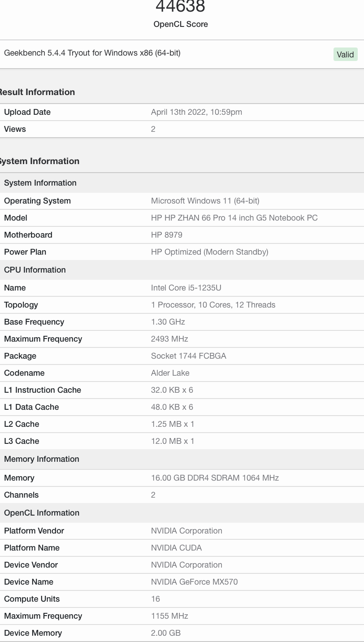
Task: Click the Socket 1744 FCBGA package value
Action: [x=188, y=356]
